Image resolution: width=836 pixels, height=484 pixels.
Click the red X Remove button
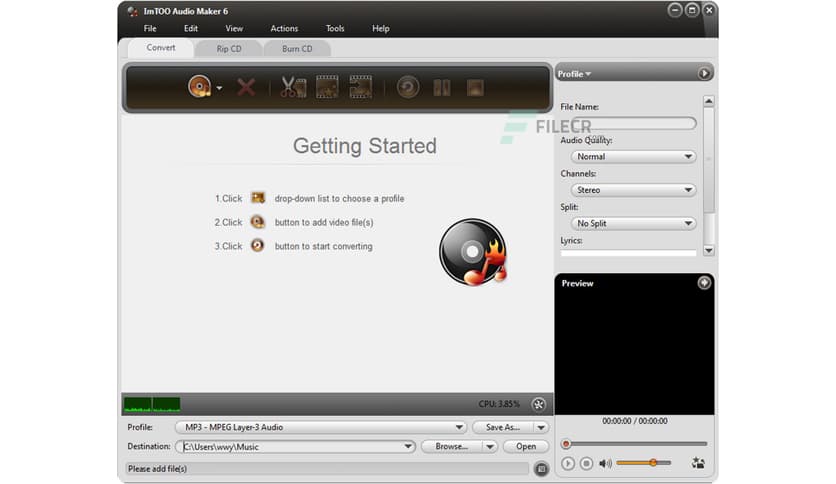[246, 87]
